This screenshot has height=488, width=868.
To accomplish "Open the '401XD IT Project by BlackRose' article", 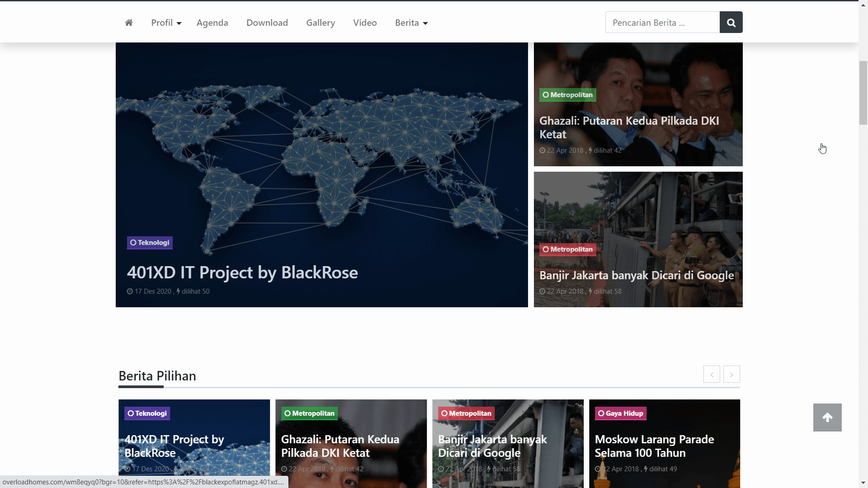I will pyautogui.click(x=242, y=272).
